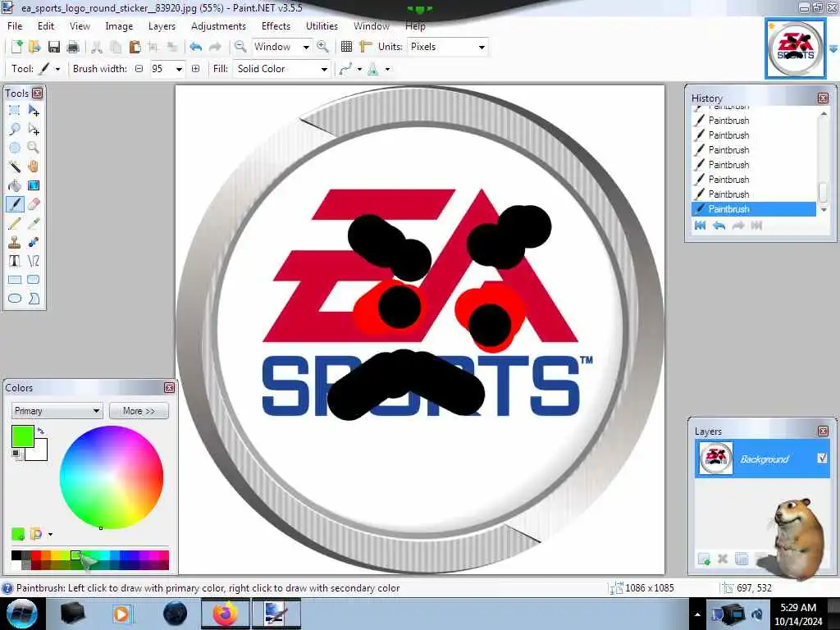The height and width of the screenshot is (630, 840).
Task: Click the More >> button in Colors
Action: 139,411
